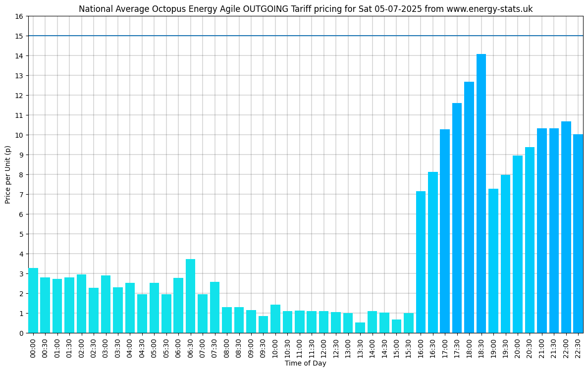588x372 pixels.
Task: Click the 20:30 price bar
Action: (x=530, y=240)
